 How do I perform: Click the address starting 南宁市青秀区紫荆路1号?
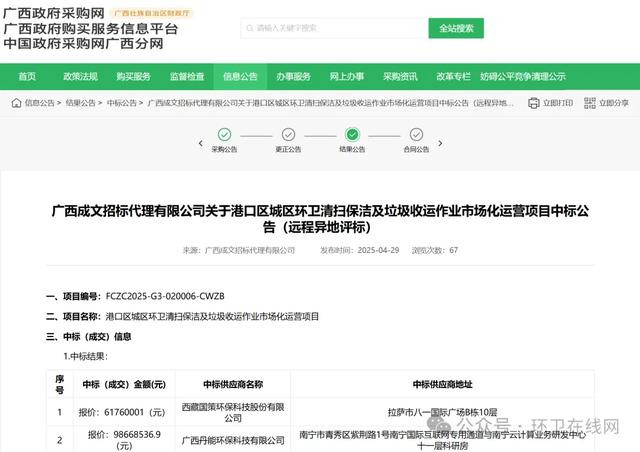442,440
